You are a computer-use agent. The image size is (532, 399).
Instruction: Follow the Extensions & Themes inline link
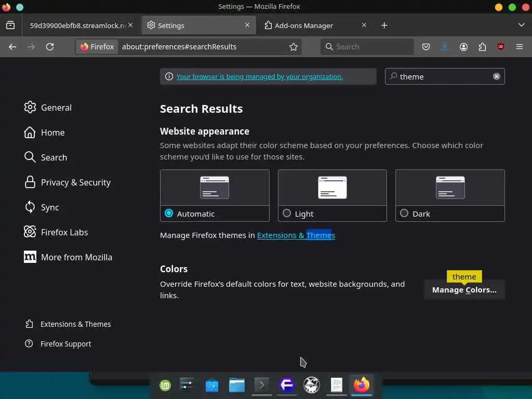[x=296, y=235]
